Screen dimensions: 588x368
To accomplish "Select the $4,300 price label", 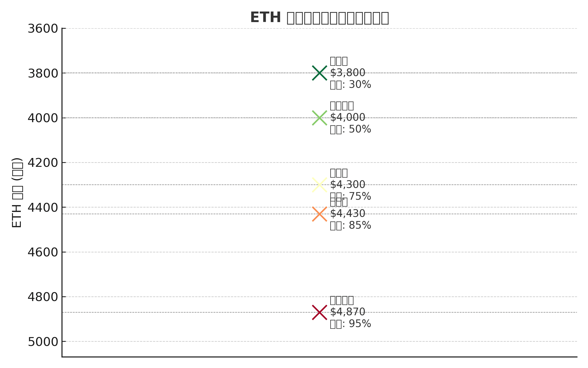I will coord(348,184).
